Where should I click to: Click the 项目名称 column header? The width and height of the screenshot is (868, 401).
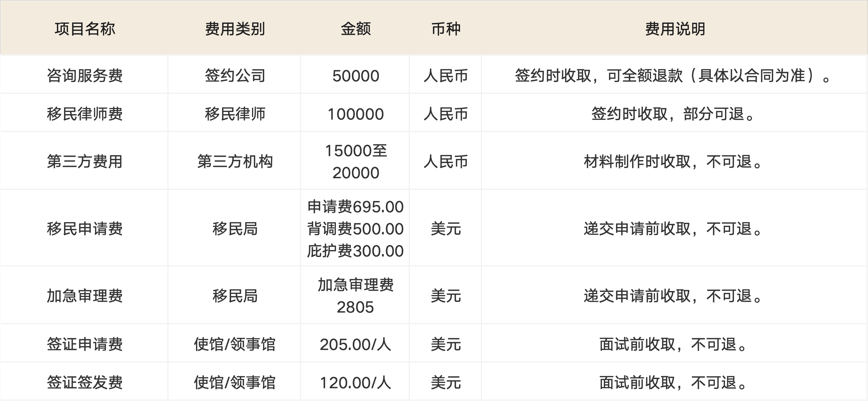pos(85,29)
